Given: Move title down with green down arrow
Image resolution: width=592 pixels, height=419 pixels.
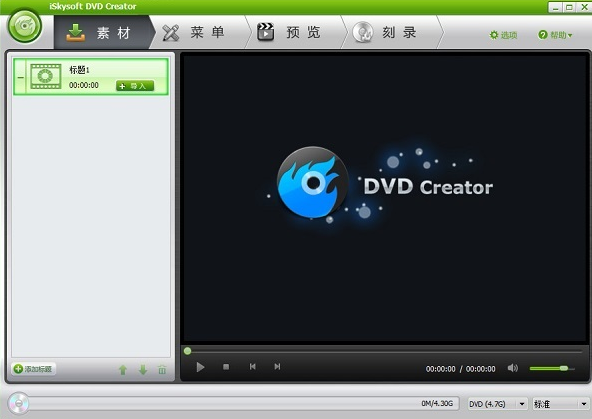Looking at the screenshot, I should pos(143,370).
